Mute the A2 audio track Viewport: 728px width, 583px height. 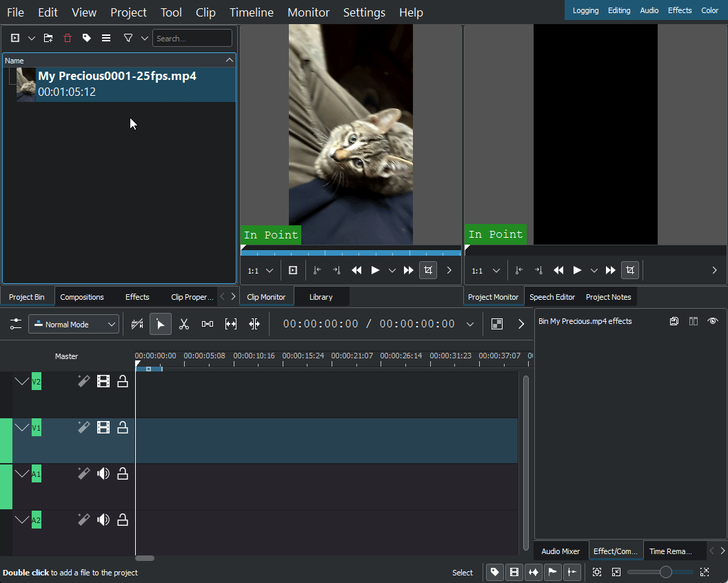point(103,520)
